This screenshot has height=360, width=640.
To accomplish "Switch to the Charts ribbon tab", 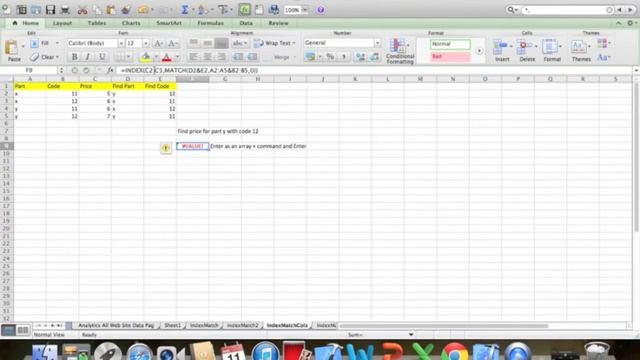I will [x=131, y=23].
